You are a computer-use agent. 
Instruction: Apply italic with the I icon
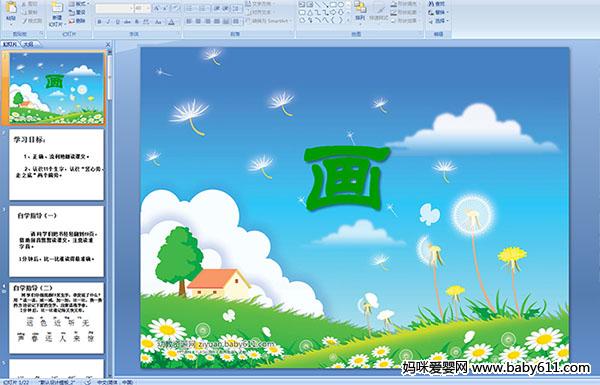pyautogui.click(x=108, y=22)
